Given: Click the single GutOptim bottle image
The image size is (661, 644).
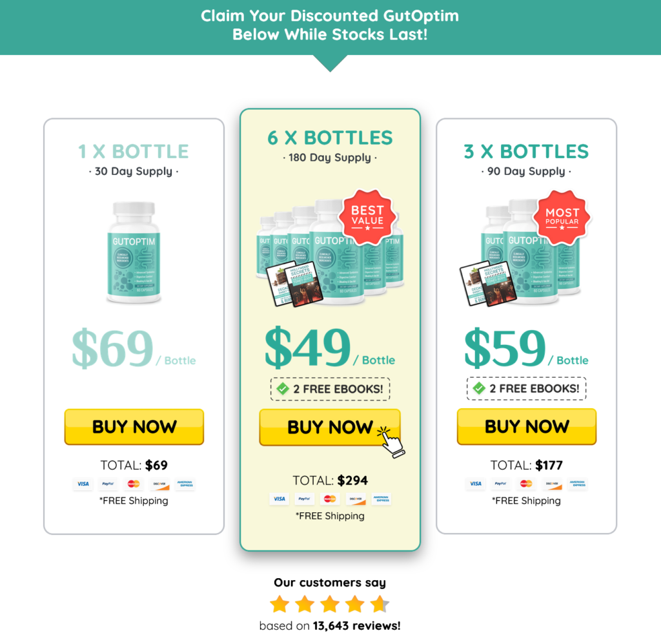Looking at the screenshot, I should pos(134,252).
